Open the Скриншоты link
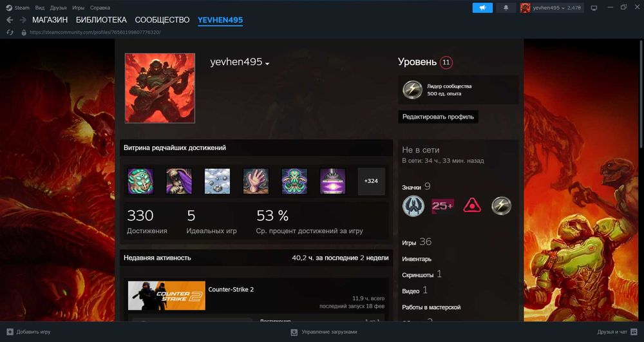Viewport: 644px width, 342px height. click(x=422, y=274)
